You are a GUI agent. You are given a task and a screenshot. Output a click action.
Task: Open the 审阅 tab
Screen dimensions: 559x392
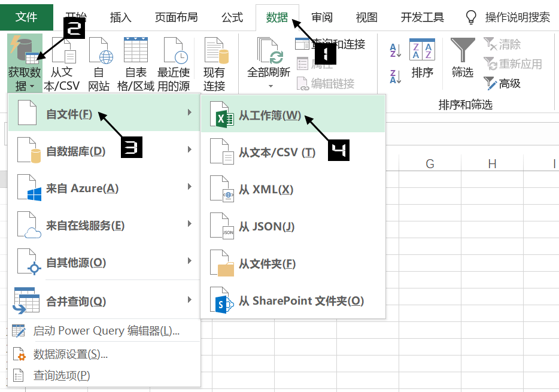pos(322,17)
